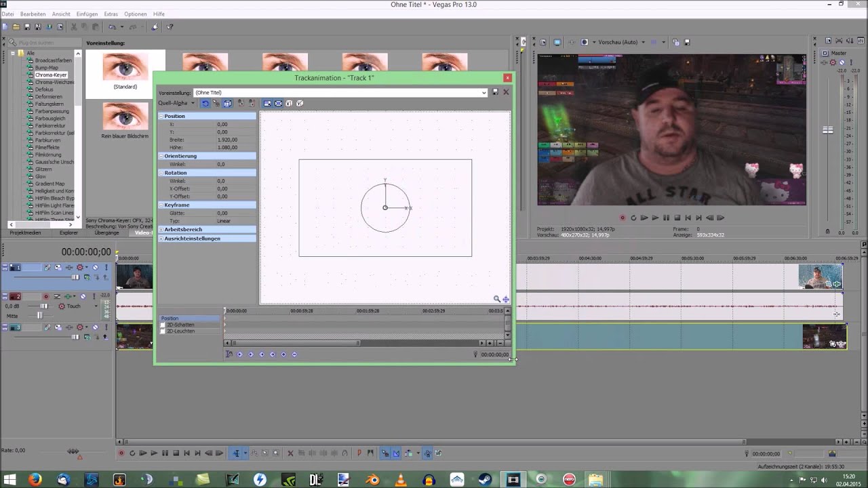Click the zoom magnifier in Trackanimation workspace
The height and width of the screenshot is (488, 868).
(x=497, y=299)
